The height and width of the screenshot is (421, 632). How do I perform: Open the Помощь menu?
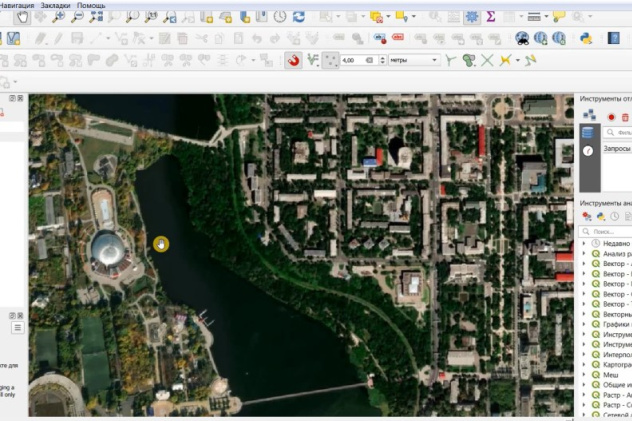click(x=91, y=5)
